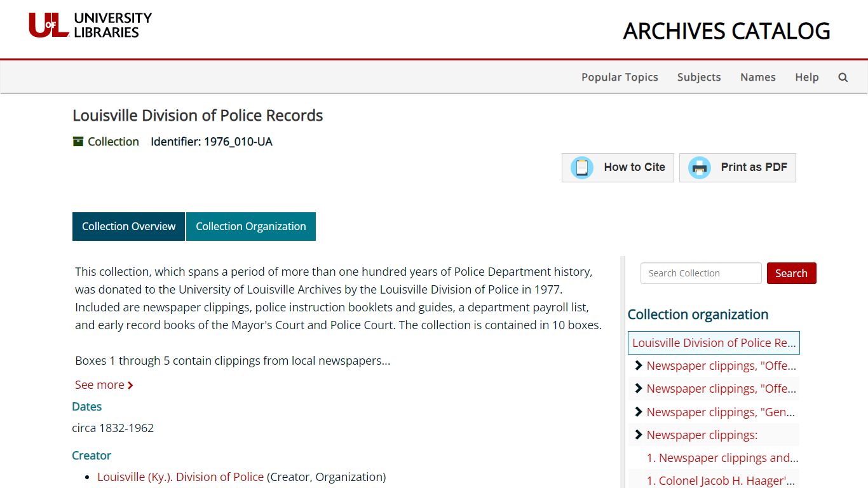Open second Newspaper clippings "Offe..." link
The image size is (868, 488).
721,388
